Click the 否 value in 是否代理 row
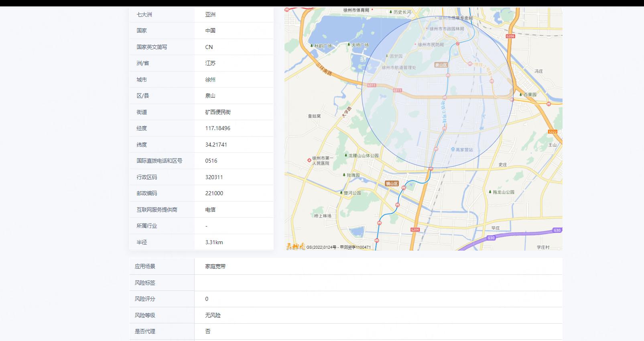Image resolution: width=644 pixels, height=341 pixels. pyautogui.click(x=208, y=331)
